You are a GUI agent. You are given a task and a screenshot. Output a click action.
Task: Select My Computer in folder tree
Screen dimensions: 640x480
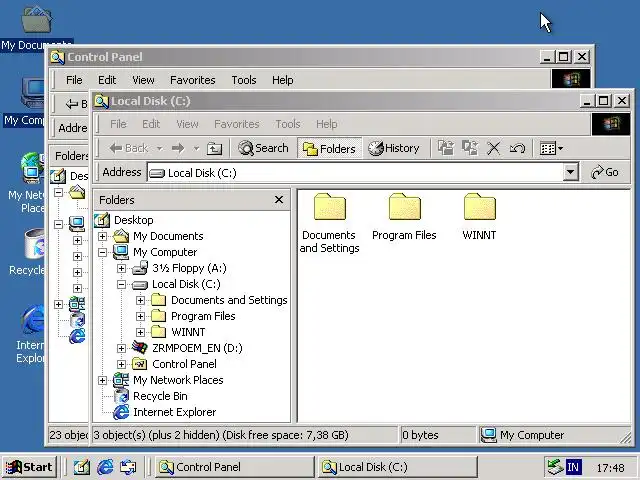pyautogui.click(x=165, y=252)
